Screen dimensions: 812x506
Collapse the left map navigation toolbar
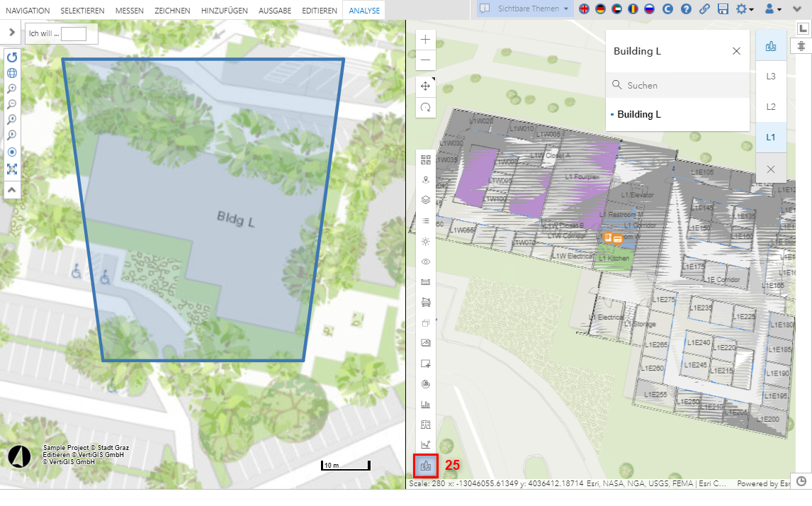click(x=12, y=190)
